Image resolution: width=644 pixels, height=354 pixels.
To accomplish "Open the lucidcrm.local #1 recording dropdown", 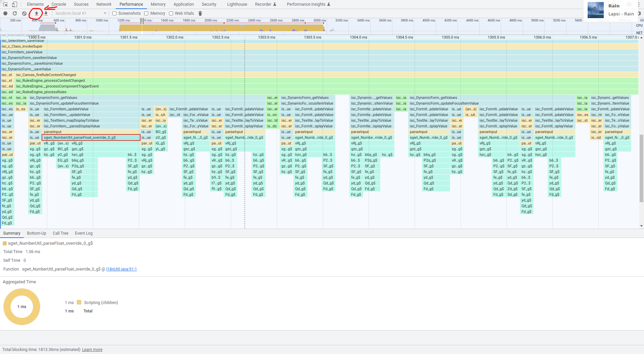I will [80, 13].
